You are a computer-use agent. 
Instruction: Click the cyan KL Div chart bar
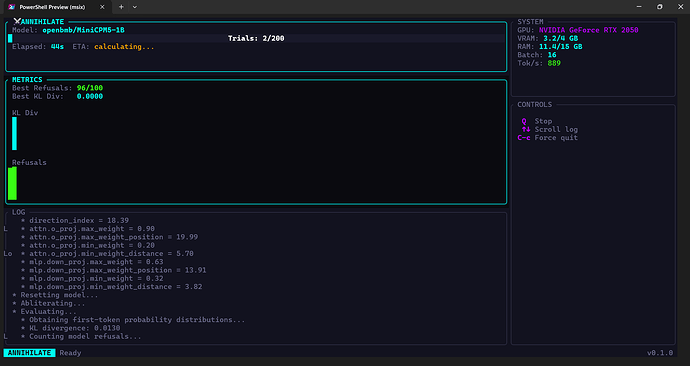point(15,133)
